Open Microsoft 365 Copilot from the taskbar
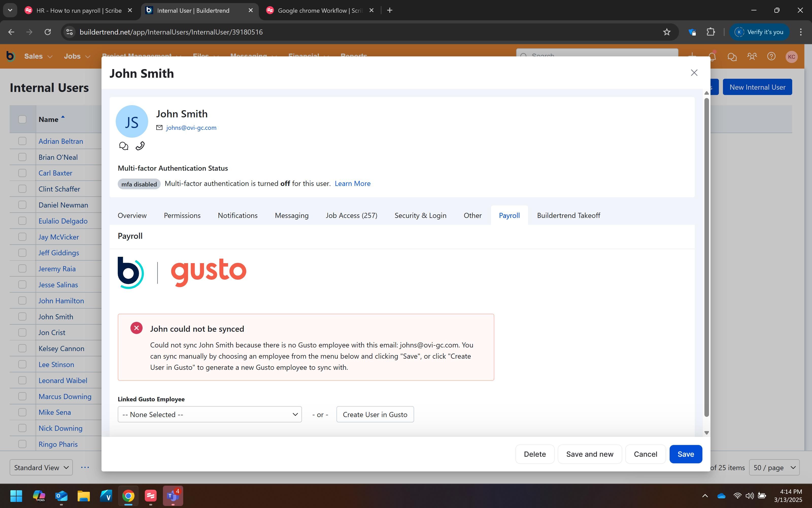Viewport: 812px width, 508px height. 39,496
